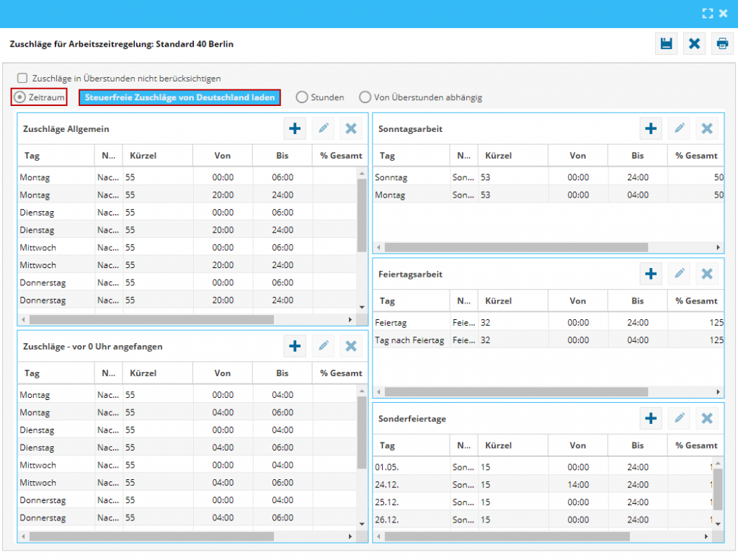Screen dimensions: 738x560
Task: Load 'Steuerfreie Zuschläge von Deutschland laden'
Action: pos(179,97)
